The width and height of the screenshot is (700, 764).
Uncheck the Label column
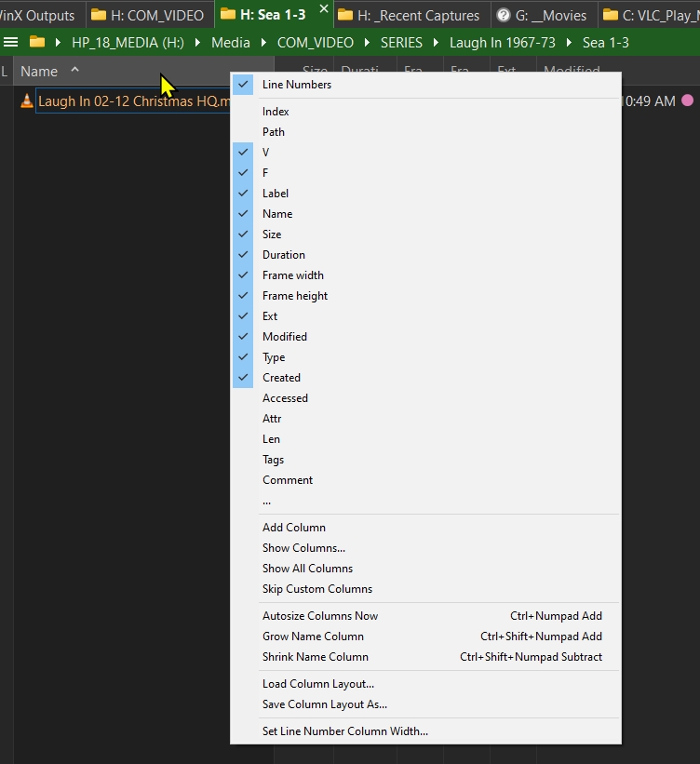click(426, 194)
